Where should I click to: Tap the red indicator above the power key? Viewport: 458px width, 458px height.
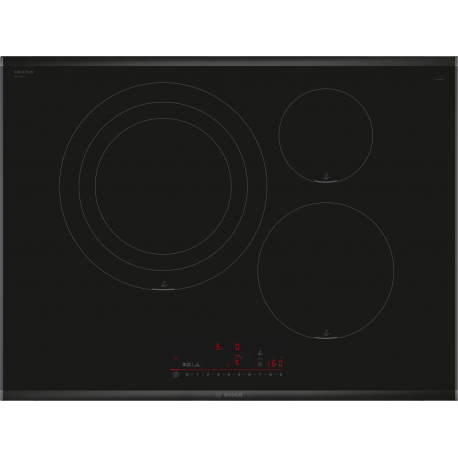pyautogui.click(x=175, y=359)
